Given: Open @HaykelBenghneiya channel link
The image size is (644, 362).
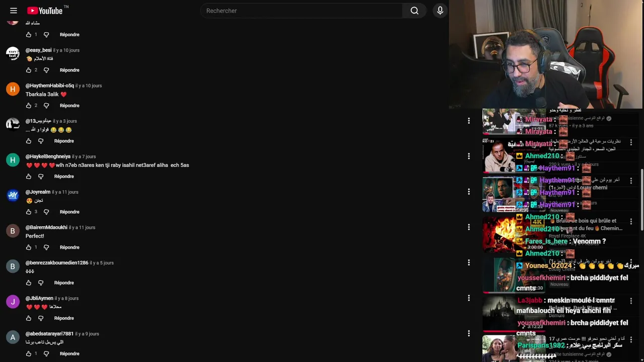Looking at the screenshot, I should (48, 156).
